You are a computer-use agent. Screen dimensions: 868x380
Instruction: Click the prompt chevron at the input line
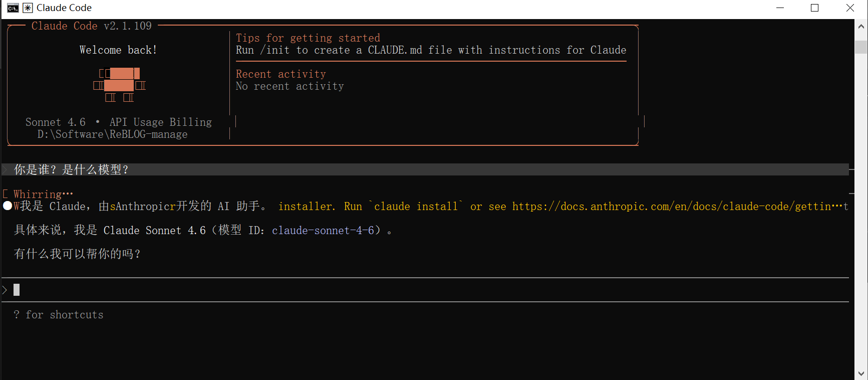pyautogui.click(x=5, y=290)
